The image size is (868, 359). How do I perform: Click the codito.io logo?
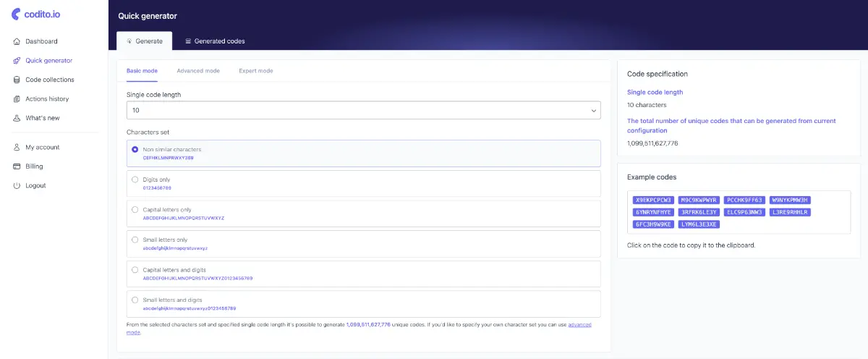tap(36, 14)
